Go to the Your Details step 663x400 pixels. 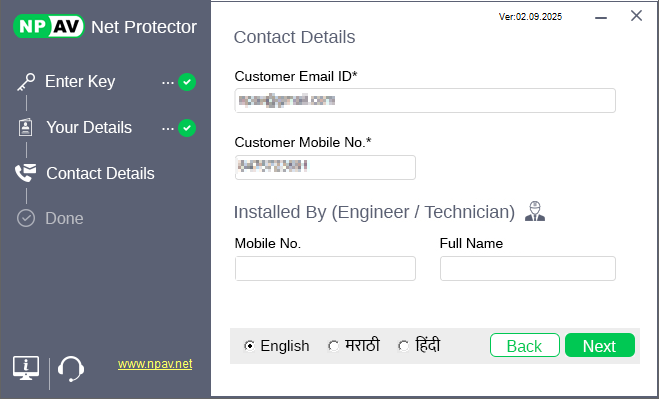point(88,128)
